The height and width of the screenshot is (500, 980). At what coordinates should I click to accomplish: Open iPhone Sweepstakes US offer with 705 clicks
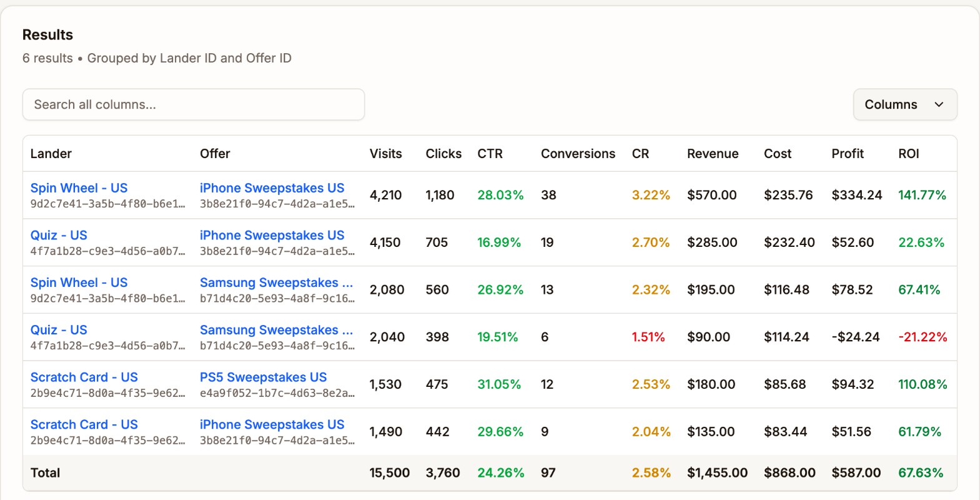point(272,236)
